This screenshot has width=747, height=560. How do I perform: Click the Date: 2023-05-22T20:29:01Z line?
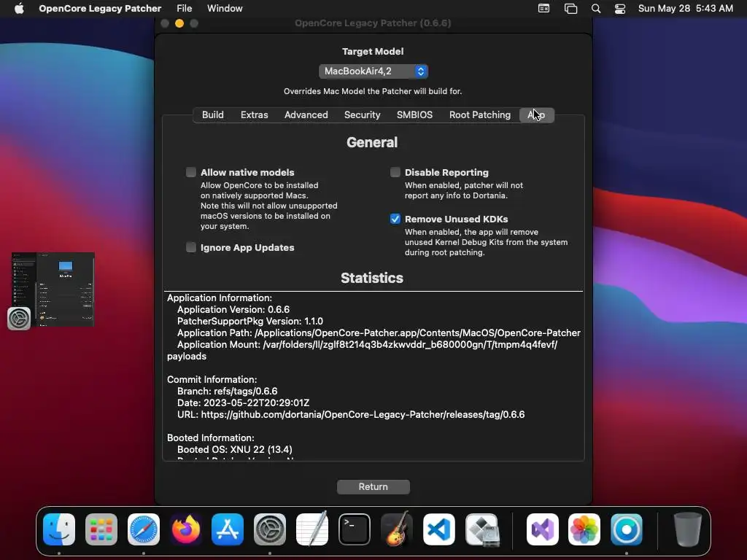coord(244,402)
